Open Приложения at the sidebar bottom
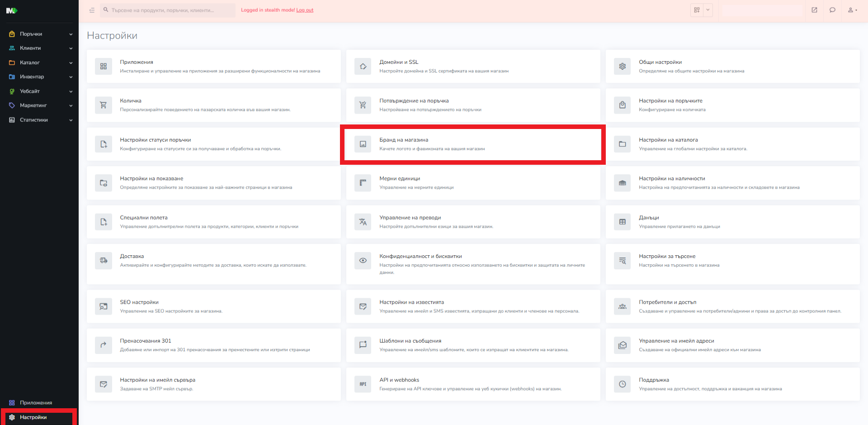This screenshot has height=425, width=868. pos(36,403)
